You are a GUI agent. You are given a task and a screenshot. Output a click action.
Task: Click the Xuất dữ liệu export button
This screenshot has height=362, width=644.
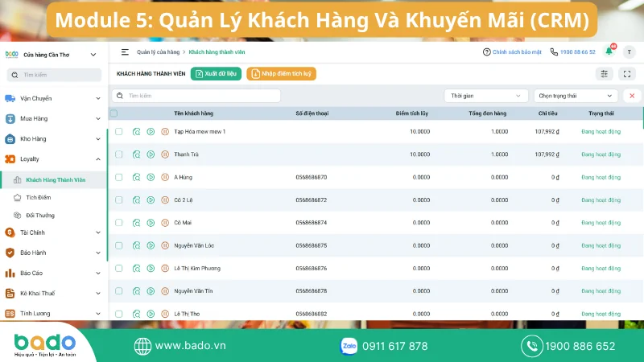coord(216,73)
